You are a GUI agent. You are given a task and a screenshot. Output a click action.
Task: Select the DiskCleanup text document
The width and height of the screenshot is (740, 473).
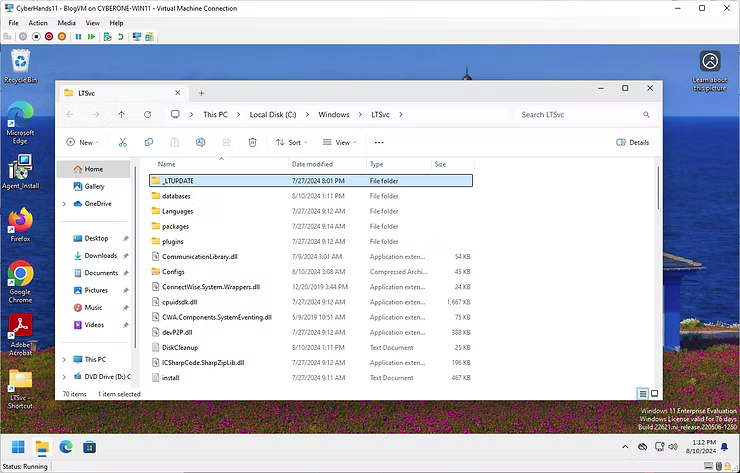[x=311, y=347]
